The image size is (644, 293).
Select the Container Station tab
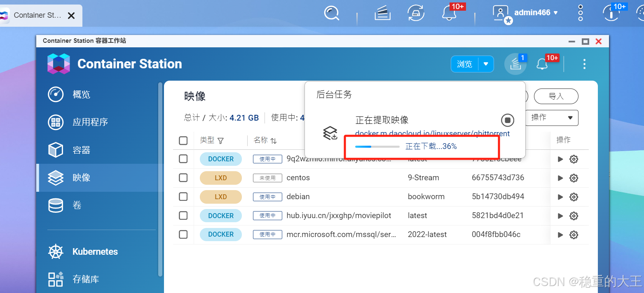coord(37,15)
